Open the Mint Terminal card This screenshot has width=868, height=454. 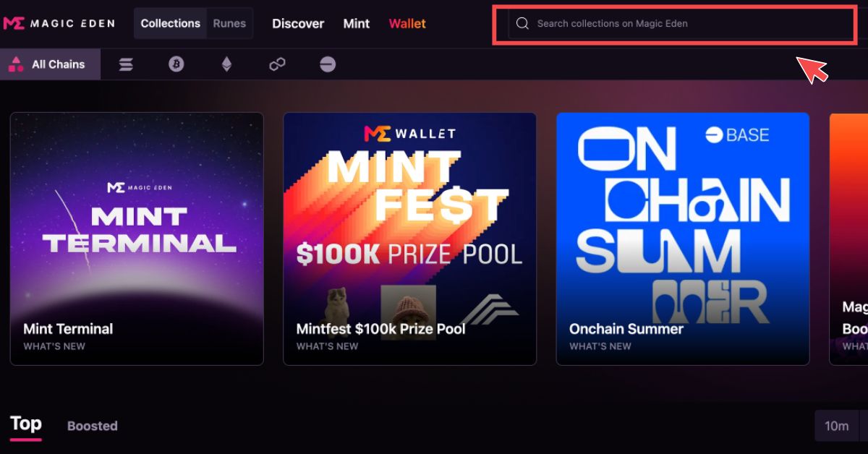tap(137, 239)
